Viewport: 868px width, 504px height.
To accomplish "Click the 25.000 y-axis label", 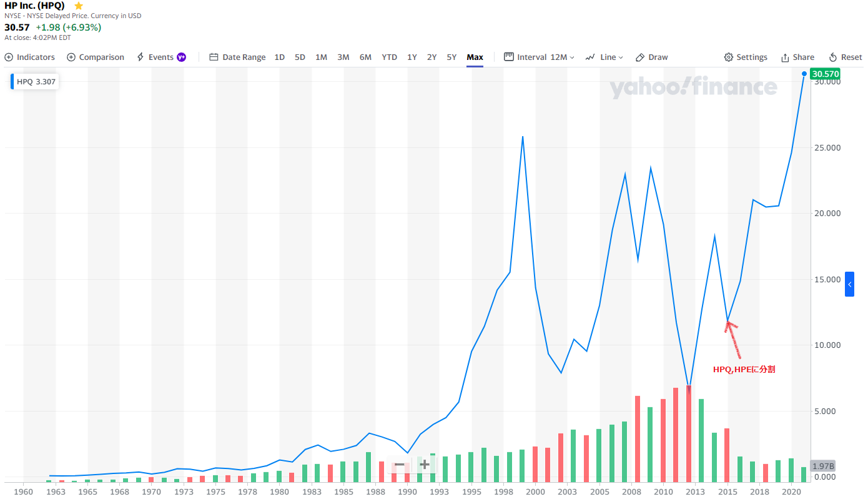I will [x=827, y=147].
